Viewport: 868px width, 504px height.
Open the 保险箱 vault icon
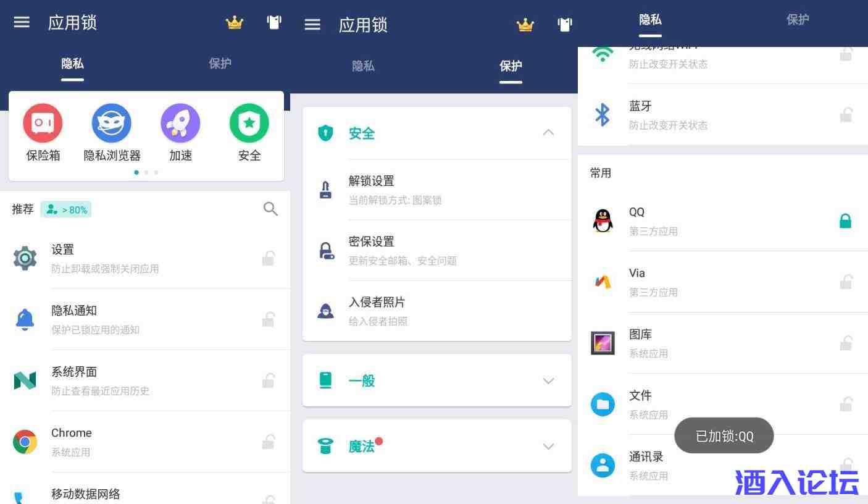pos(43,123)
